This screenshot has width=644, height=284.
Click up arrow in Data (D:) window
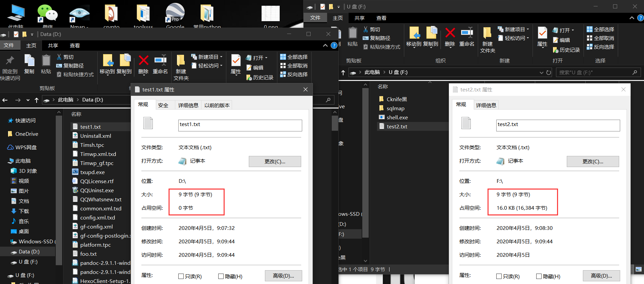(x=37, y=100)
